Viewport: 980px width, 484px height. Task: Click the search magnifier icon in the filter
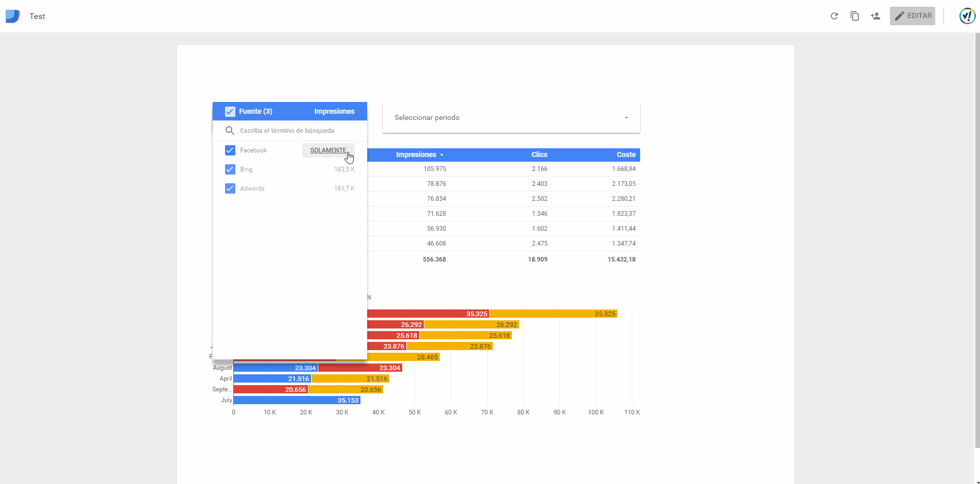click(230, 131)
